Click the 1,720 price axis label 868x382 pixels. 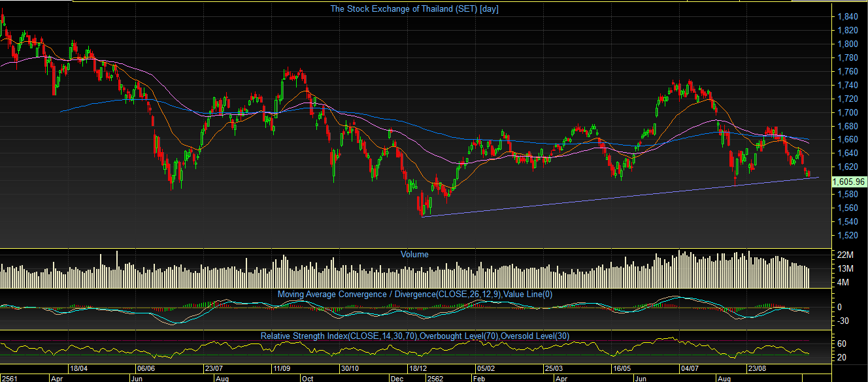click(847, 99)
